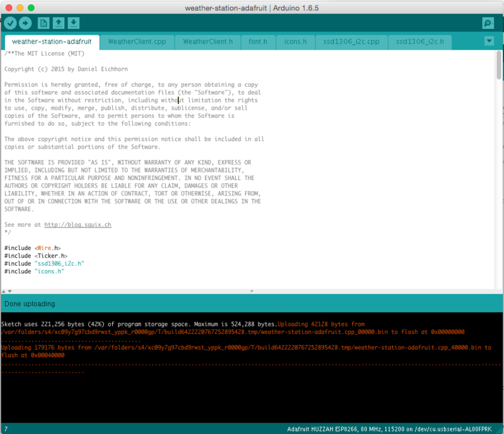Click the yellow minimize window button
This screenshot has height=434, width=504.
click(x=21, y=8)
